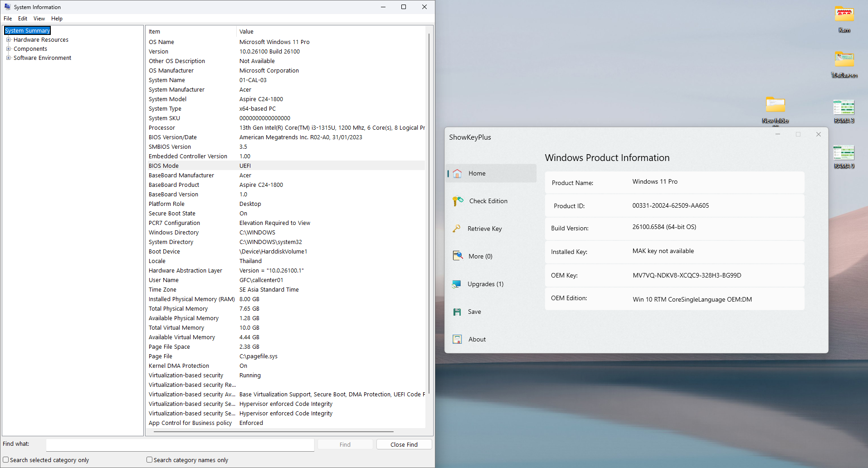Select System Summary in the tree
The height and width of the screenshot is (468, 868).
[28, 31]
